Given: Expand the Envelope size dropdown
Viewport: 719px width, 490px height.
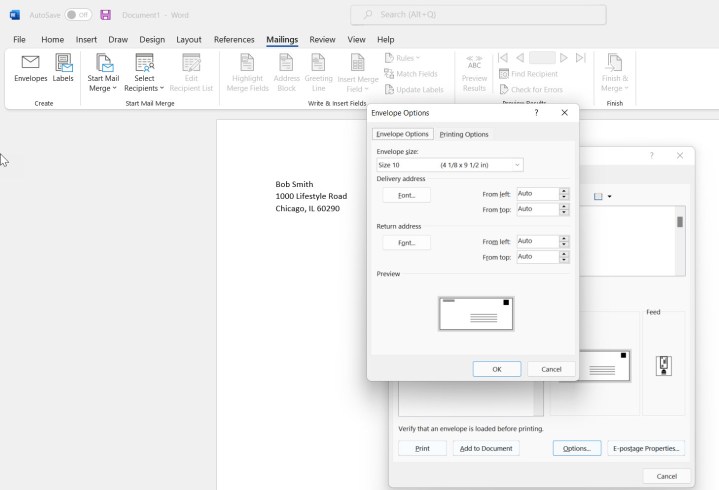Looking at the screenshot, I should (x=517, y=165).
